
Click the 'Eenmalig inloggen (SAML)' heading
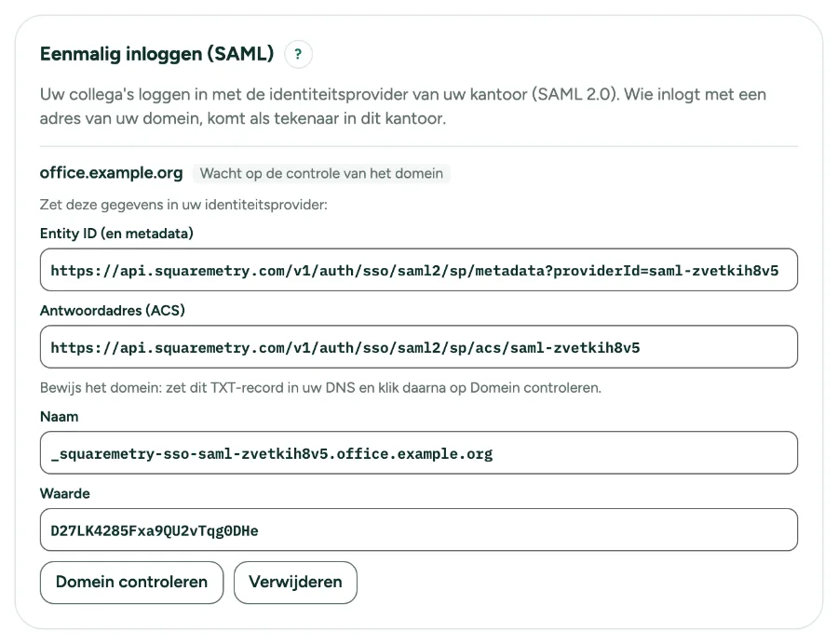(x=156, y=54)
